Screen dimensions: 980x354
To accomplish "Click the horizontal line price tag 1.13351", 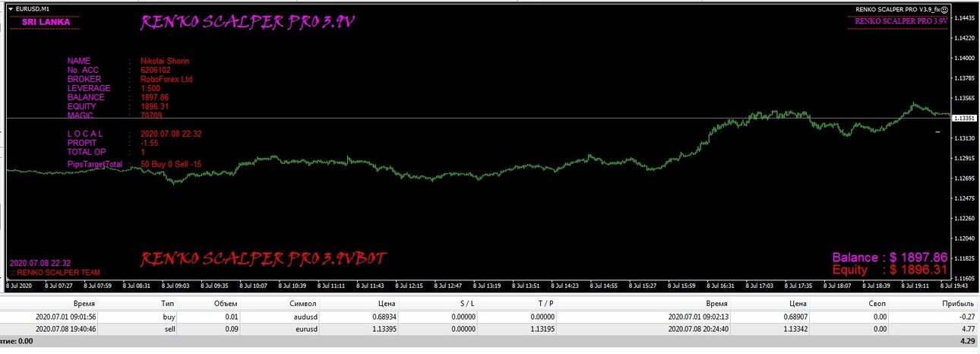I will pyautogui.click(x=965, y=118).
